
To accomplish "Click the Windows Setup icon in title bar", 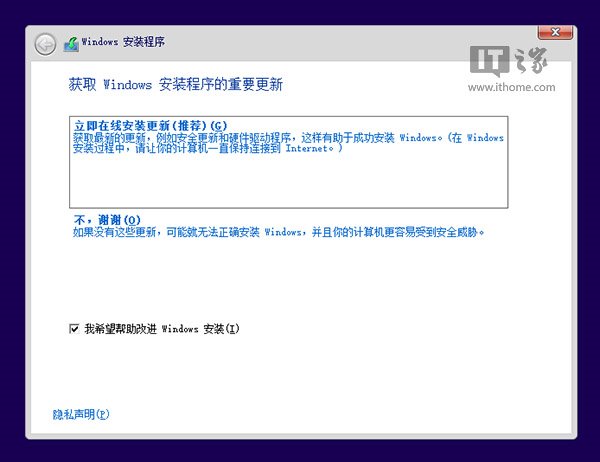I will coord(71,44).
